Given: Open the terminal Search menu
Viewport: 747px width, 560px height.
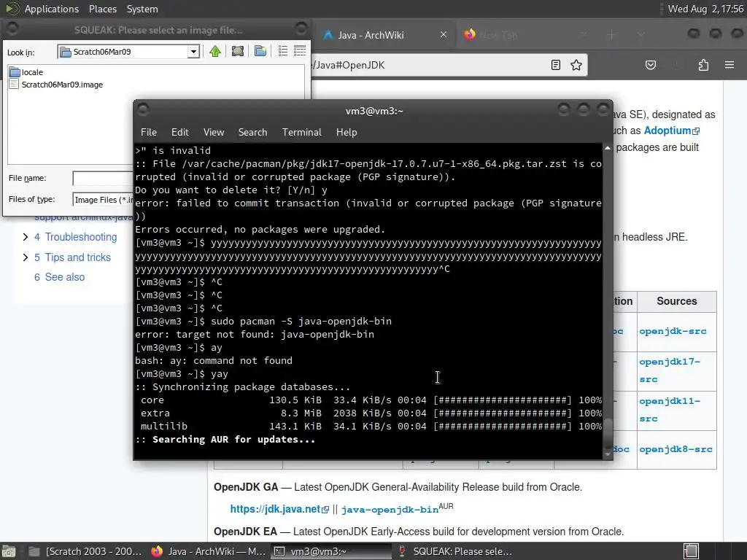Looking at the screenshot, I should click(x=252, y=132).
